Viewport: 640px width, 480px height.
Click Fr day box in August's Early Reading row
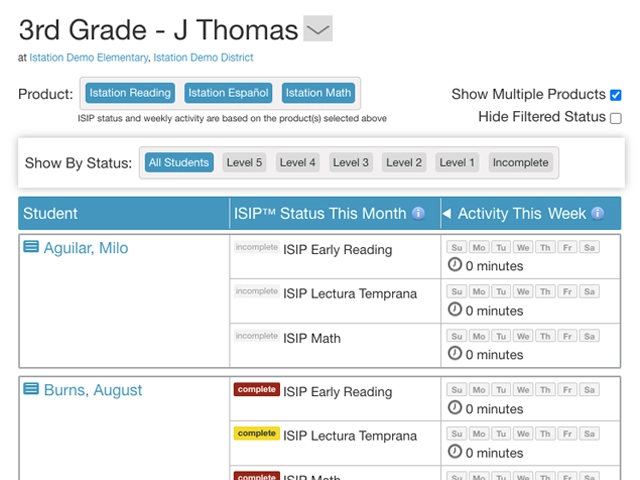[x=567, y=390]
